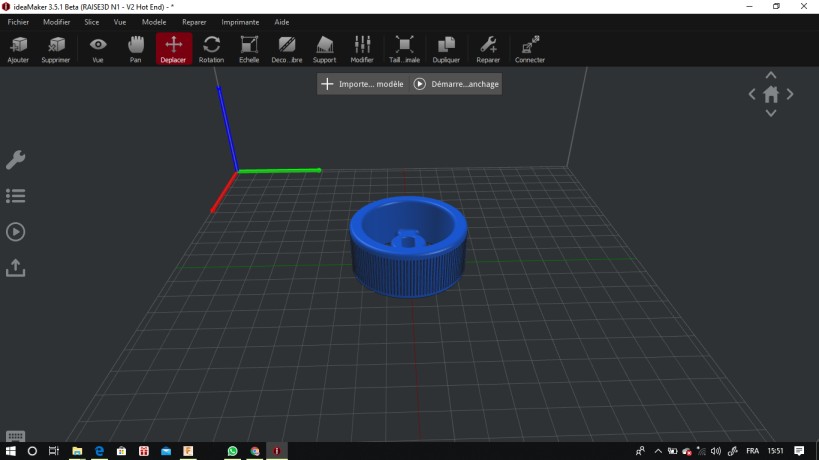This screenshot has width=819, height=460.
Task: Click the Taill...imale max size tool
Action: click(x=404, y=49)
